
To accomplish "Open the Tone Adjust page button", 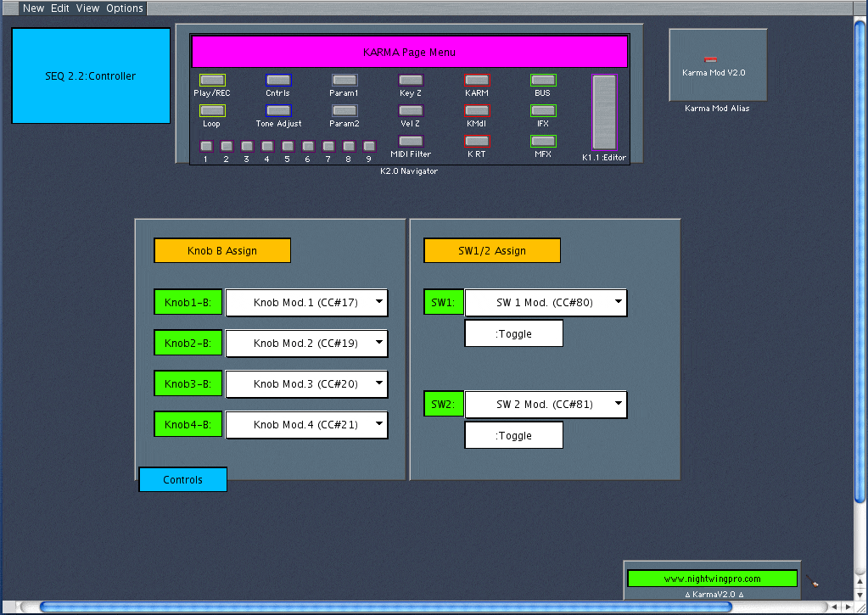I will (x=278, y=110).
